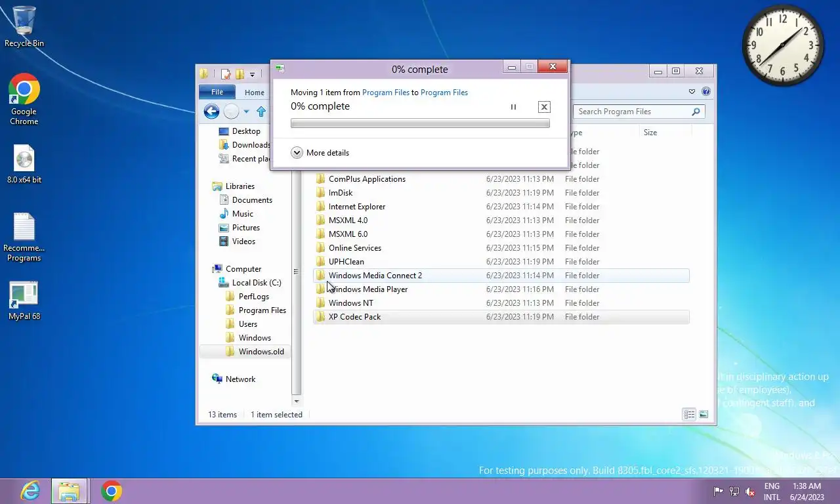The image size is (840, 504).
Task: Click the Explorer Back arrow button
Action: 211,112
